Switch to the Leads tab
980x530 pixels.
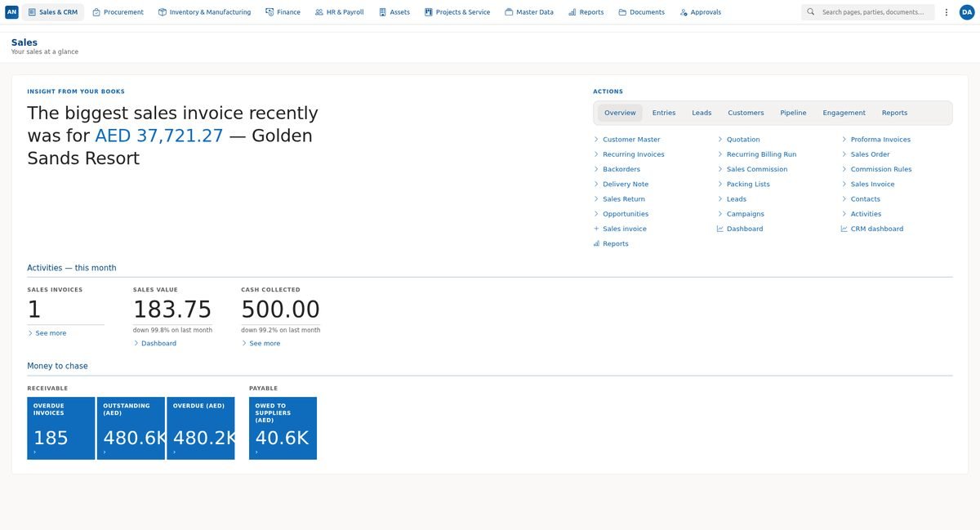(702, 113)
